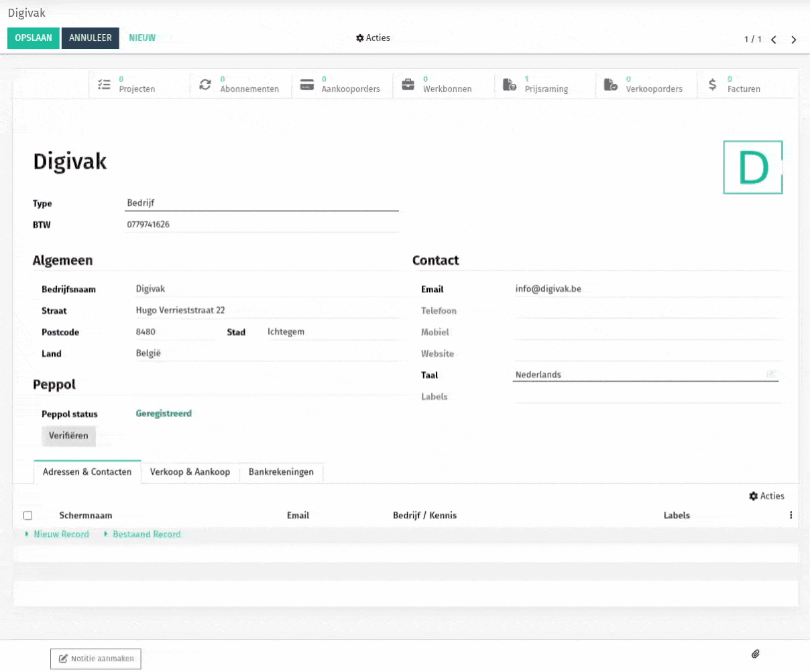This screenshot has width=810, height=672.
Task: Switch to the Verkoop & Aankoop tab
Action: coord(190,472)
